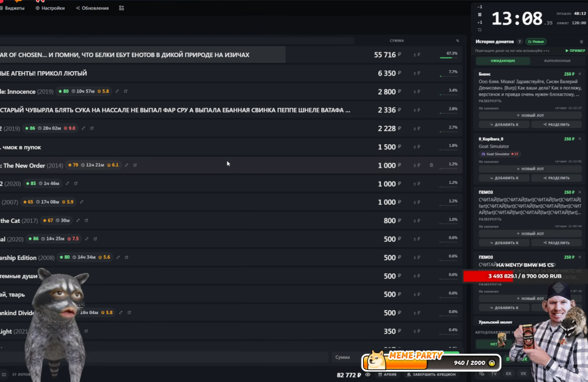
Task: Click ДОБАВИТЬ К on the Бивис donation
Action: tap(504, 125)
